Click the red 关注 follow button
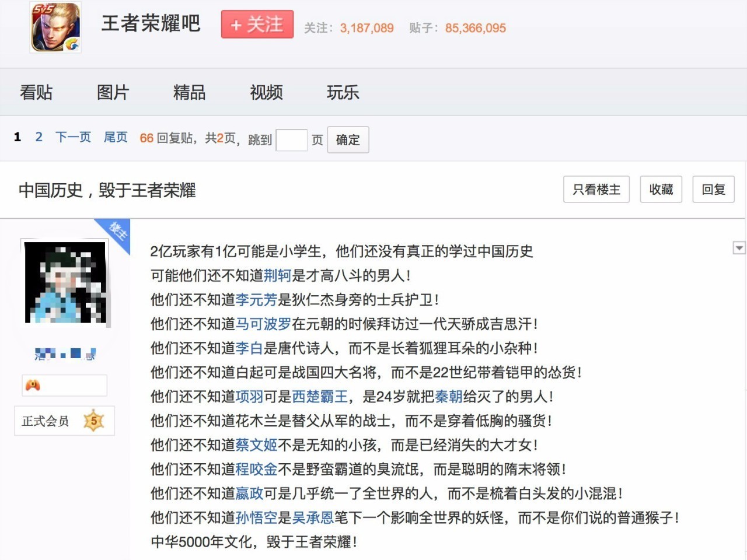747x560 pixels. click(x=257, y=24)
